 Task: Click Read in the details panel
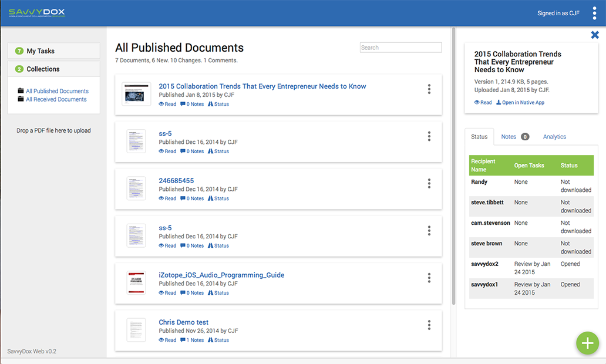483,103
